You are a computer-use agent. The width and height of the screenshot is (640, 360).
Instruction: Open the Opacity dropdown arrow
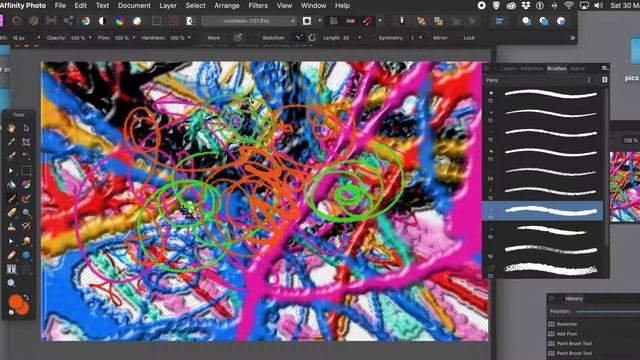click(90, 38)
